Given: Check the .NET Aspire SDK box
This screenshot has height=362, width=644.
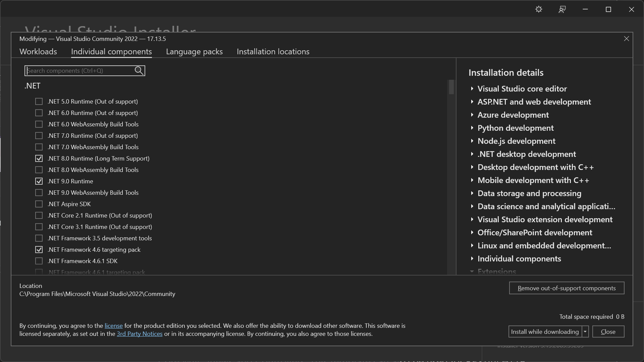Looking at the screenshot, I should click(x=39, y=204).
